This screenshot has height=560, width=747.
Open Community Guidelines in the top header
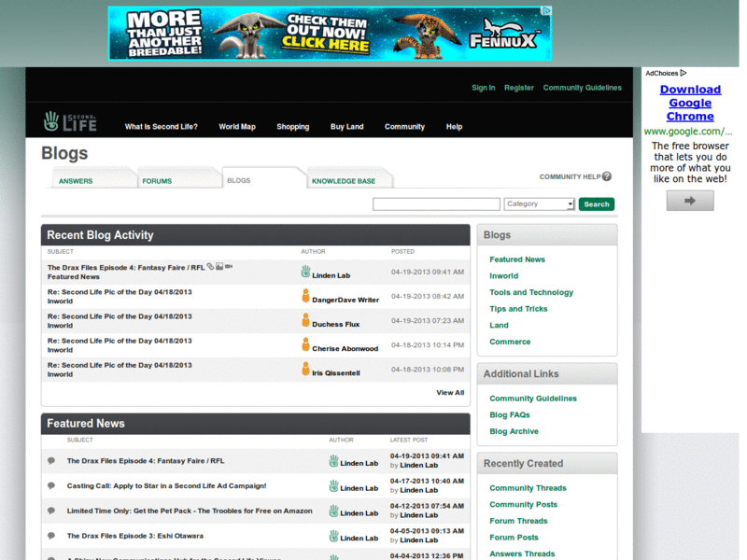pyautogui.click(x=582, y=88)
